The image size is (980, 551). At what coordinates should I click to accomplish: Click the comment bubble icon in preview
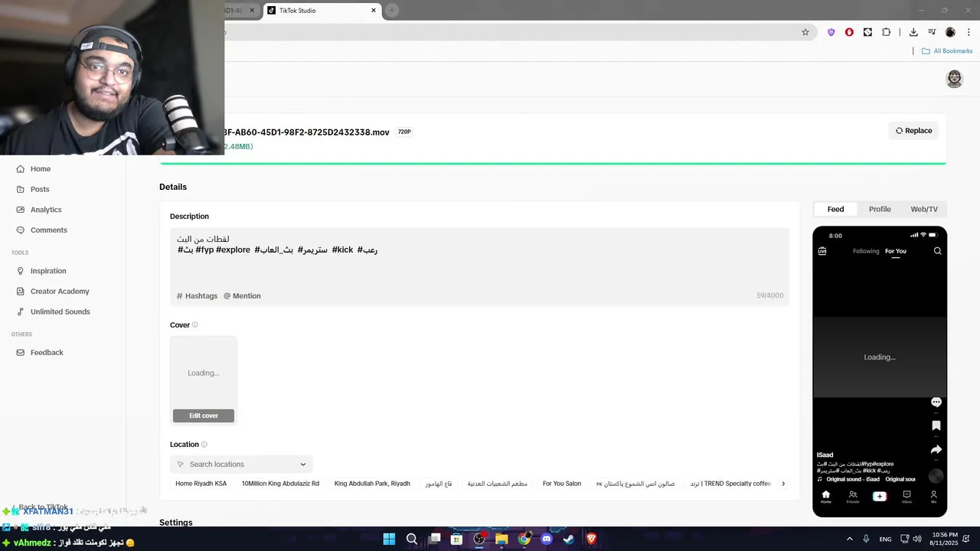point(936,403)
